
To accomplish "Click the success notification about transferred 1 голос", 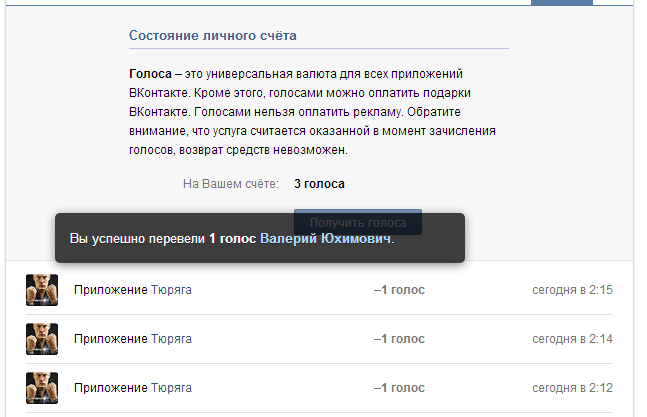I will pos(260,238).
